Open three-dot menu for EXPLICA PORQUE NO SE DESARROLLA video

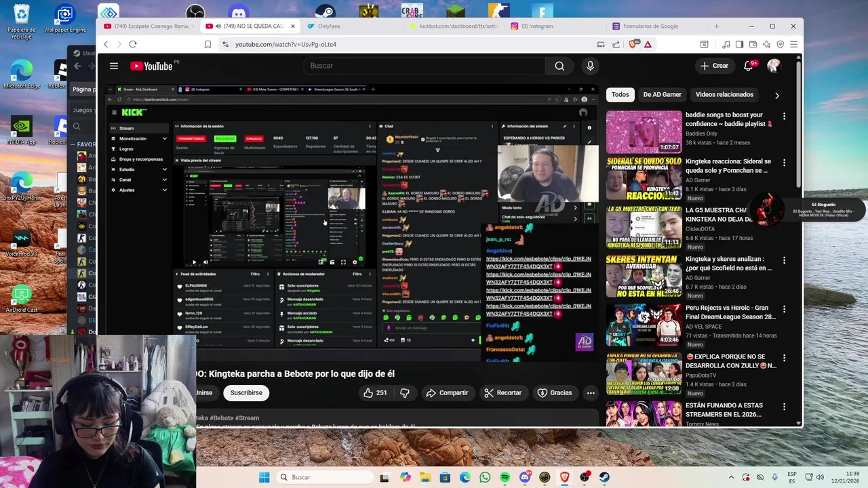click(784, 358)
